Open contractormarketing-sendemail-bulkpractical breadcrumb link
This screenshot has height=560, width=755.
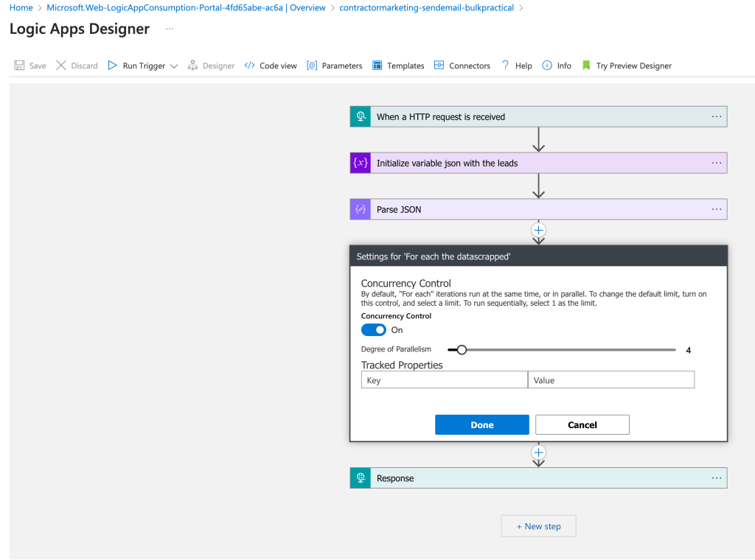[x=426, y=7]
